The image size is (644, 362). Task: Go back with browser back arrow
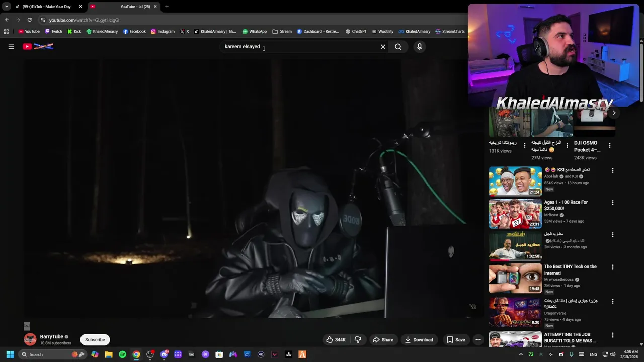(7, 20)
